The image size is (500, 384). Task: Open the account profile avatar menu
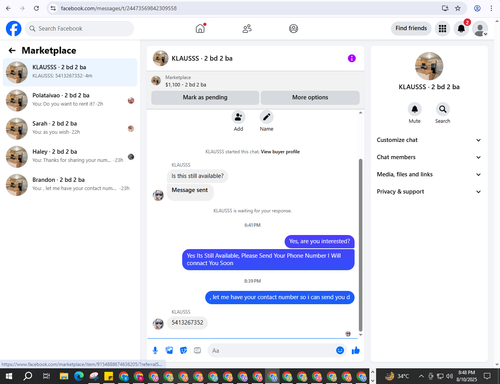(x=480, y=29)
